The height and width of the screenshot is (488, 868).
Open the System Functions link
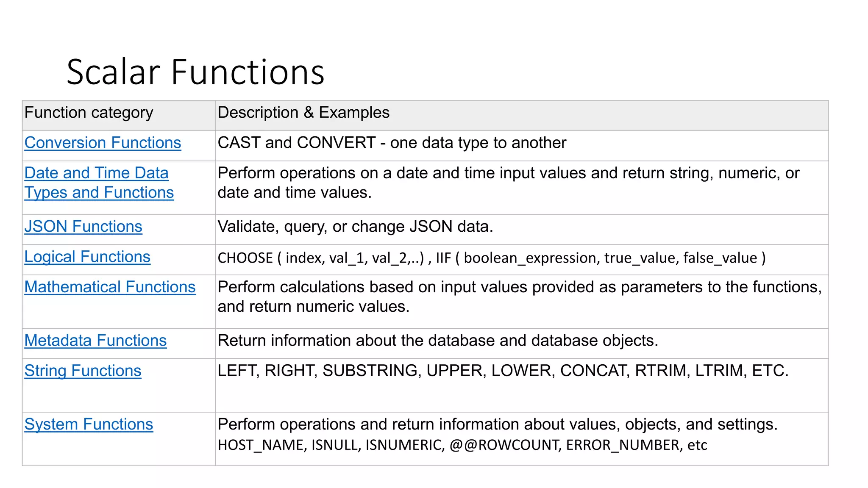point(89,424)
